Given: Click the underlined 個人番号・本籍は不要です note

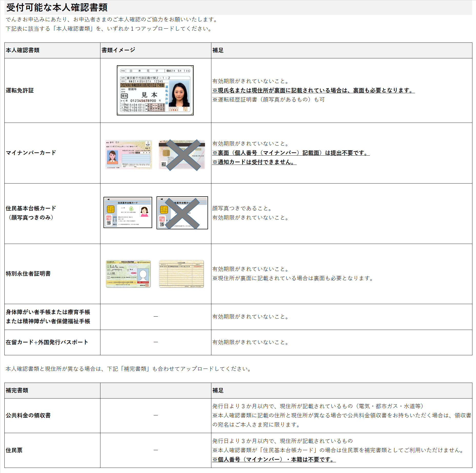Looking at the screenshot, I should 274,459.
